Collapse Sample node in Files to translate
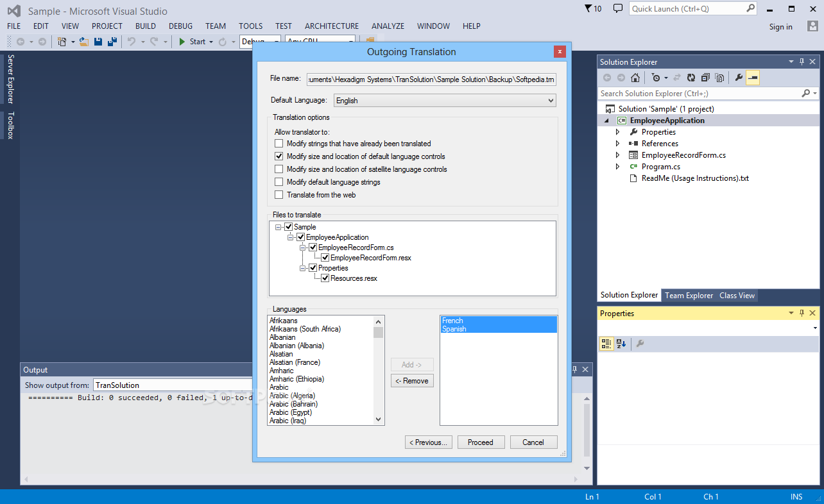 tap(279, 227)
